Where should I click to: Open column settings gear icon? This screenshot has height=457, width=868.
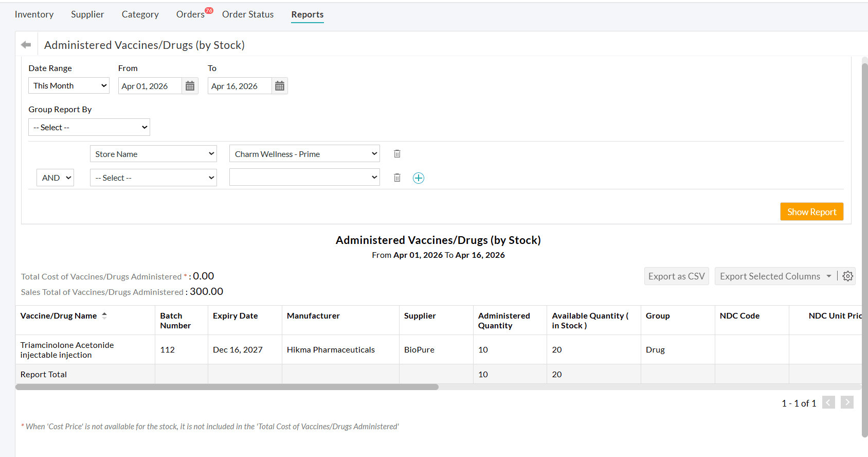point(848,276)
